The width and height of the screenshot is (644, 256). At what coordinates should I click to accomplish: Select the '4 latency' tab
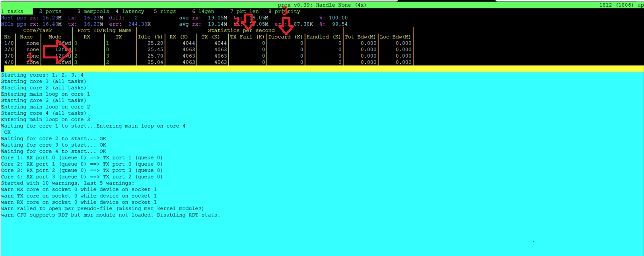[130, 12]
